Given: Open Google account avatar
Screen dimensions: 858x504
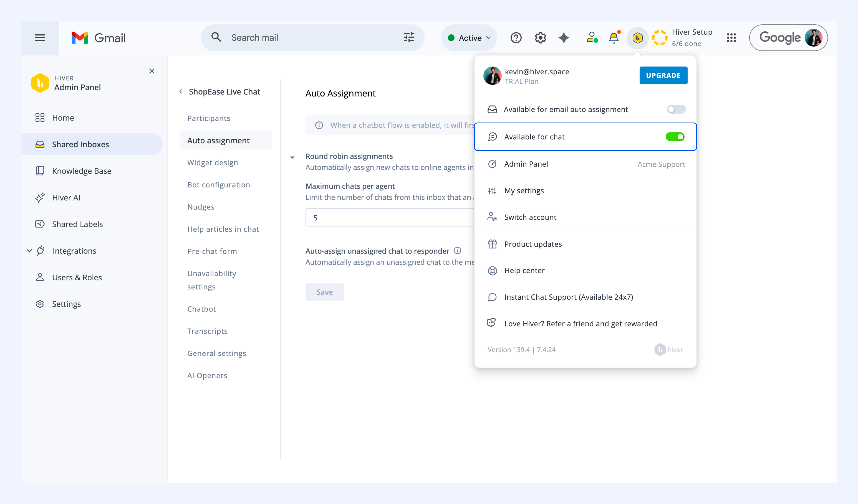Looking at the screenshot, I should [x=813, y=38].
